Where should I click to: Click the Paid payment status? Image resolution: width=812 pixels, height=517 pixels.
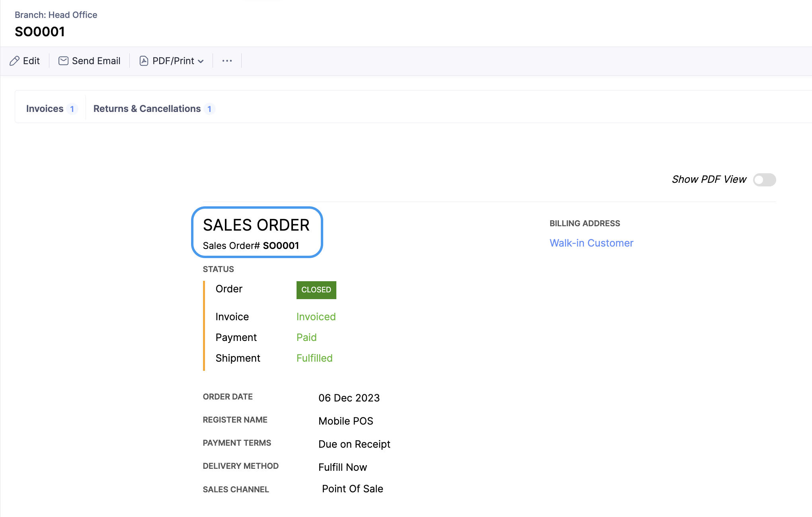[306, 337]
